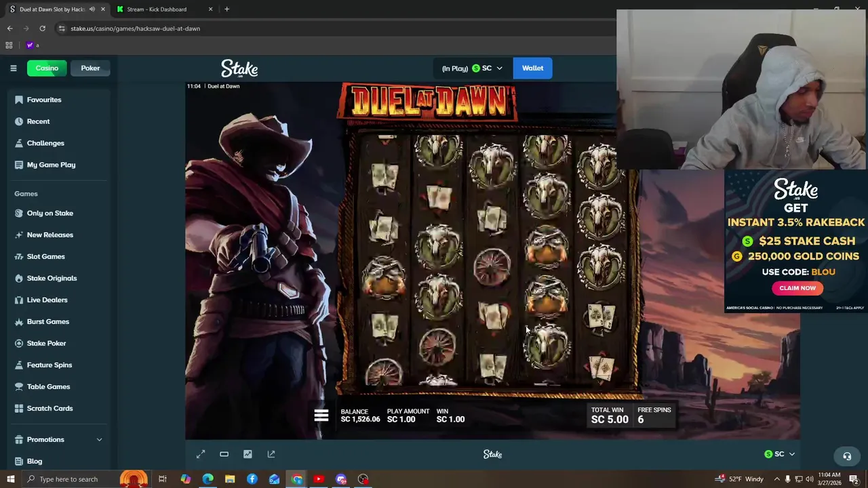Open My Game Play page

tap(58, 165)
